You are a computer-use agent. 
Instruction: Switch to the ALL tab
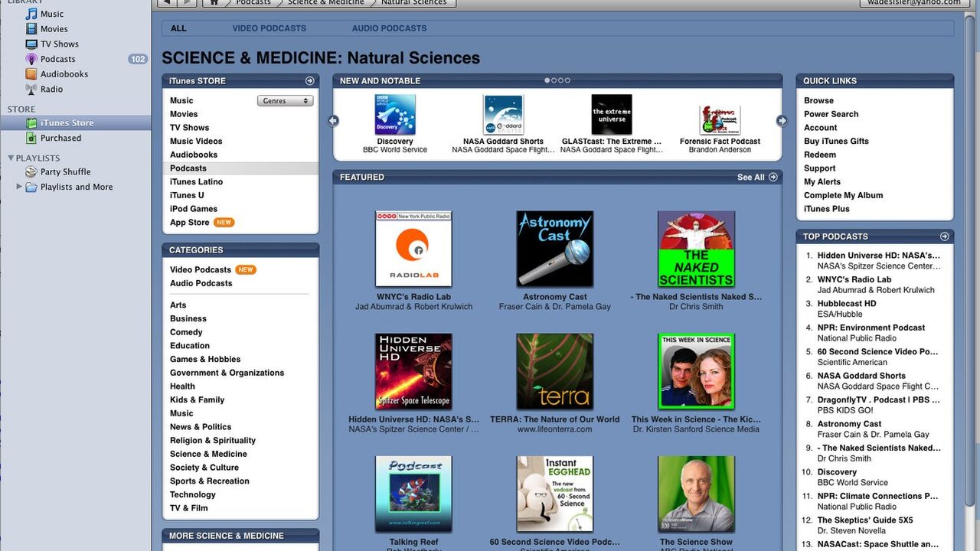point(178,28)
